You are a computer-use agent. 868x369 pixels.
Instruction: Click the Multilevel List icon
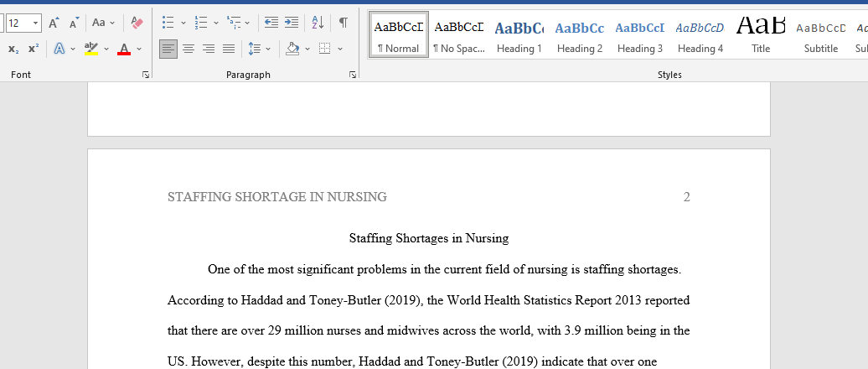[234, 23]
